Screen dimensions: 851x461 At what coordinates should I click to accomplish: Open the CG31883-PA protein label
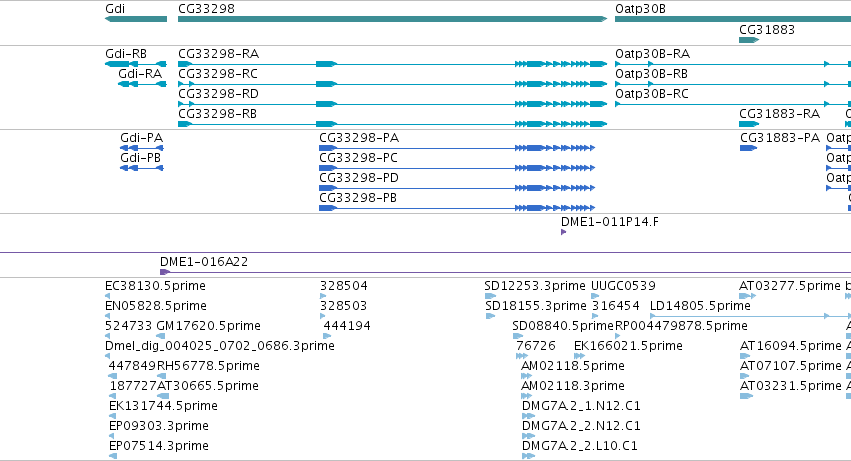click(x=780, y=138)
